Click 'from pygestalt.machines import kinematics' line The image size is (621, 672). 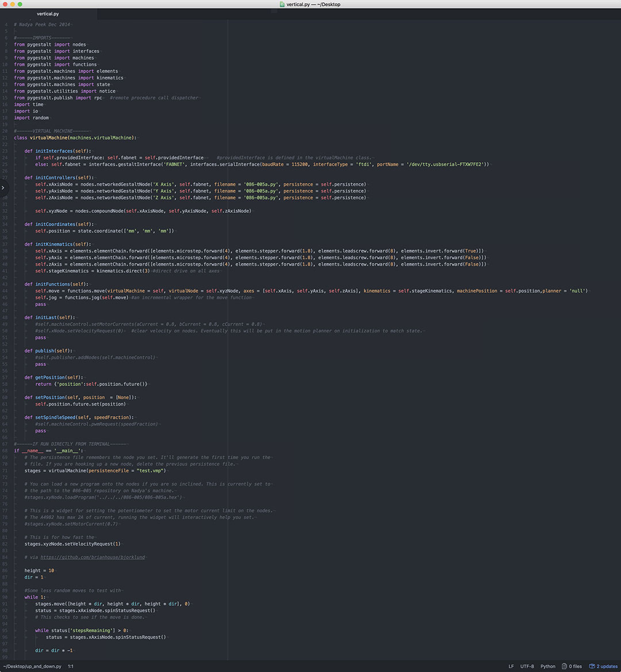(68, 78)
